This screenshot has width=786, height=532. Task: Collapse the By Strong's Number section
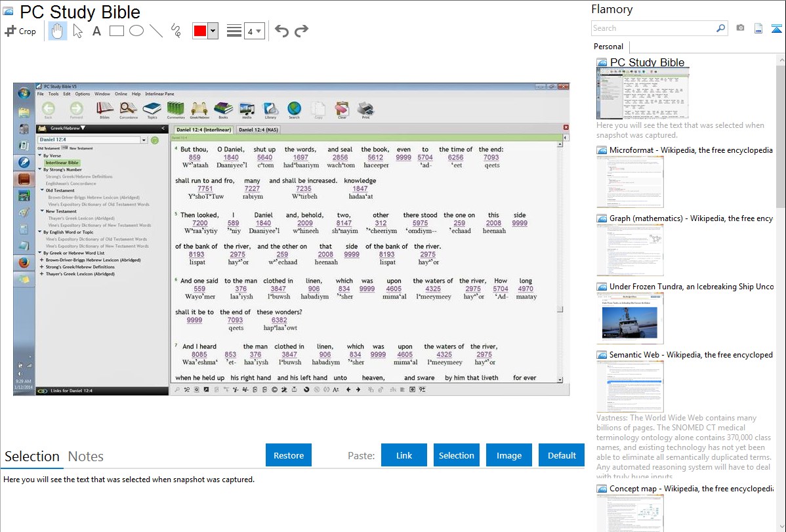click(x=40, y=169)
